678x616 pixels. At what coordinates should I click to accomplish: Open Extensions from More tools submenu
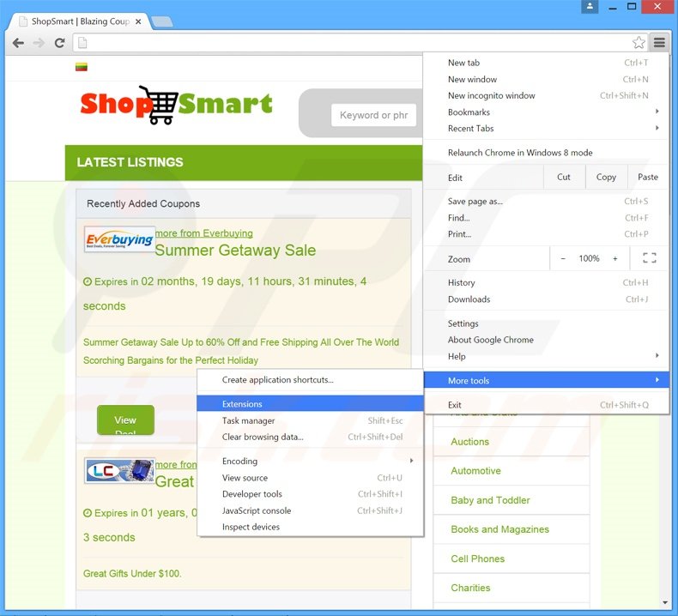[310, 404]
